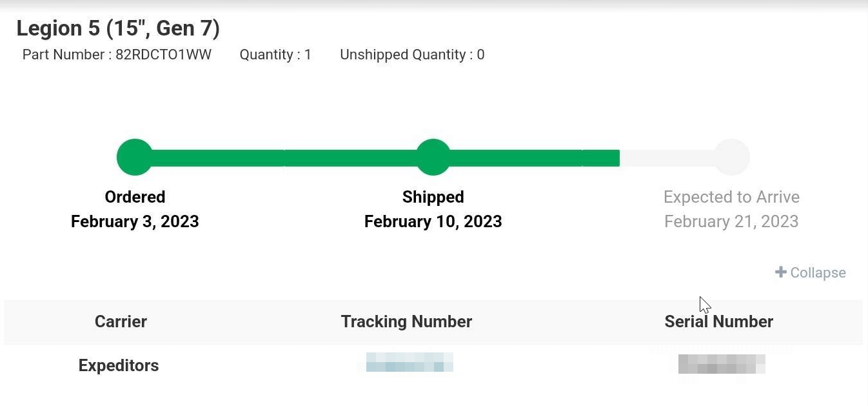
Task: Select the Expeditors carrier name
Action: pos(119,365)
